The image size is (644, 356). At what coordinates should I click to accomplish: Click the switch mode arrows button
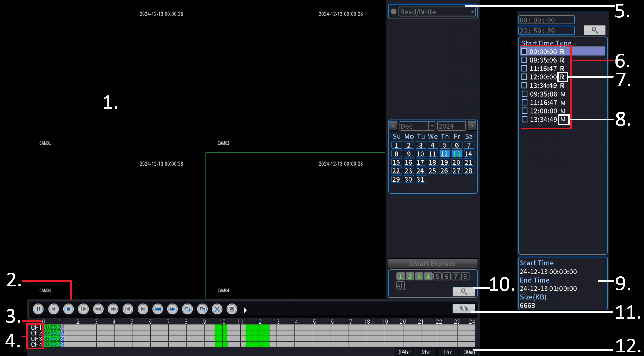point(464,308)
